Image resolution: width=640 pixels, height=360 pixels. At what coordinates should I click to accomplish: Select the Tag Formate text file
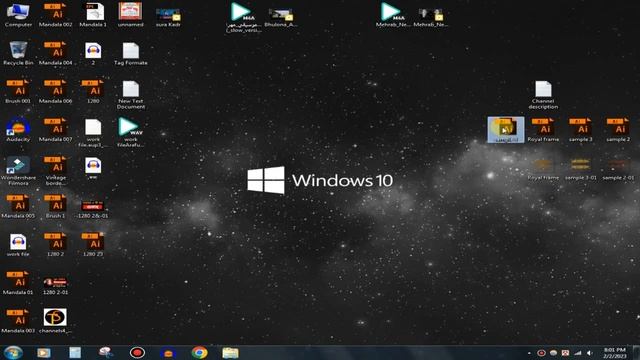pyautogui.click(x=131, y=53)
